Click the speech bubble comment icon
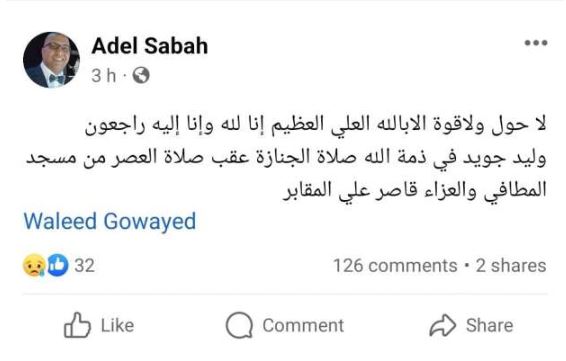 (239, 325)
